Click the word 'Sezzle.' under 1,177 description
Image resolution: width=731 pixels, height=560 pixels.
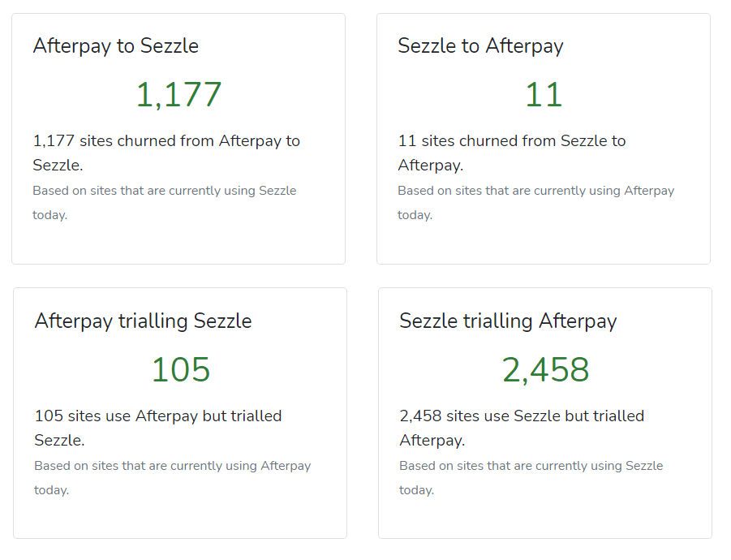(x=58, y=165)
